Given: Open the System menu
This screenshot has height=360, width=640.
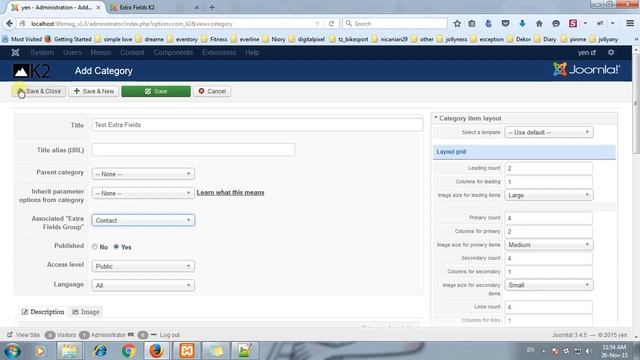Looking at the screenshot, I should (42, 52).
